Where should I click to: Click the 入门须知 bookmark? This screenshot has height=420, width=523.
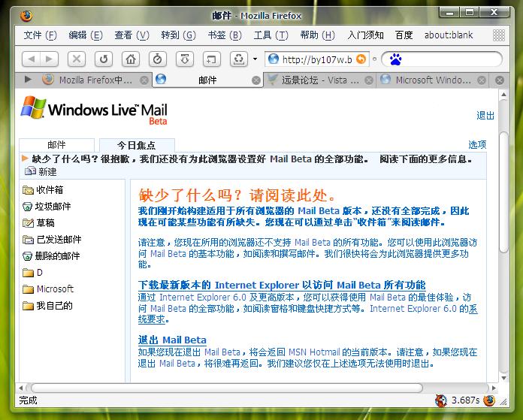(x=365, y=35)
